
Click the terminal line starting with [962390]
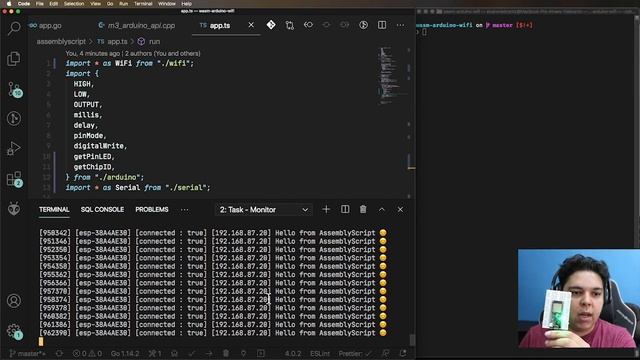(x=213, y=333)
